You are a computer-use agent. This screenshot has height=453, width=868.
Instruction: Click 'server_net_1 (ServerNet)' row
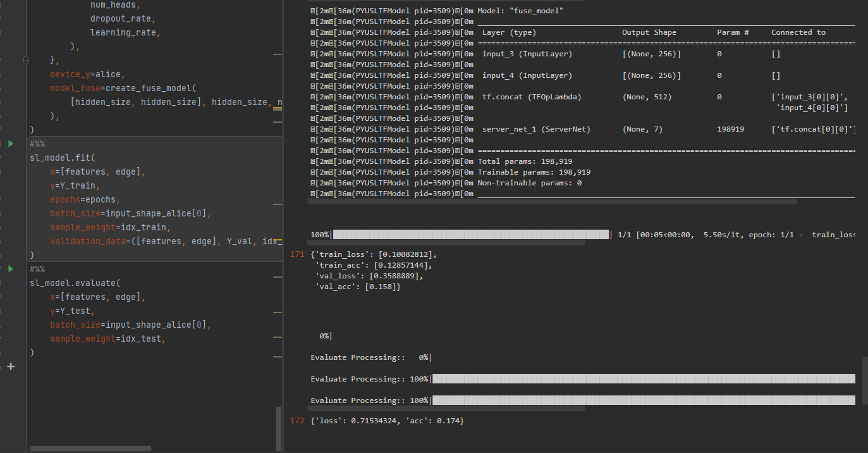[x=536, y=129]
